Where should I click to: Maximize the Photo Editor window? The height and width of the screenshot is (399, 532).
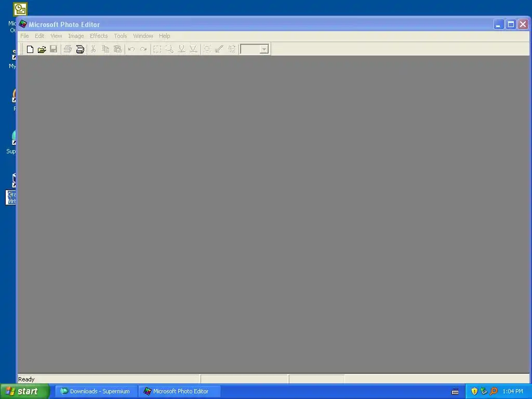511,24
